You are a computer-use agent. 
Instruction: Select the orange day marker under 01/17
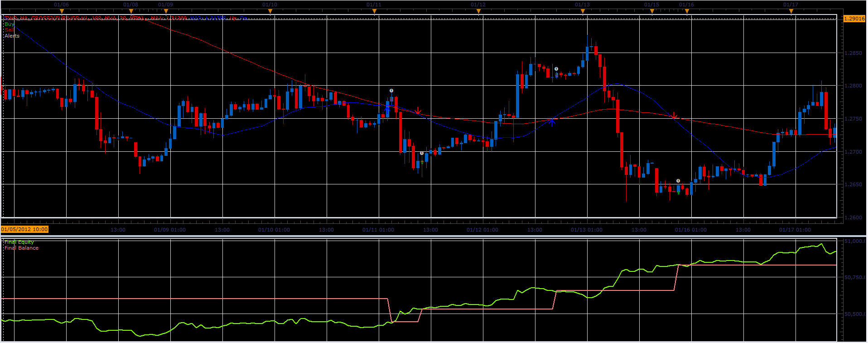click(791, 11)
